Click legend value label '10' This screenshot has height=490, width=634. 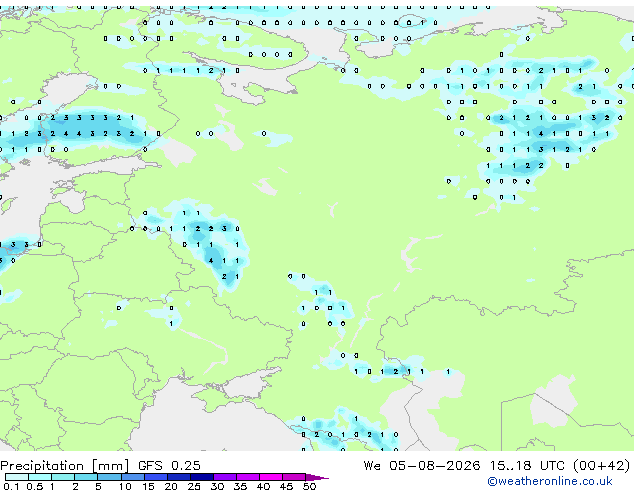click(125, 486)
